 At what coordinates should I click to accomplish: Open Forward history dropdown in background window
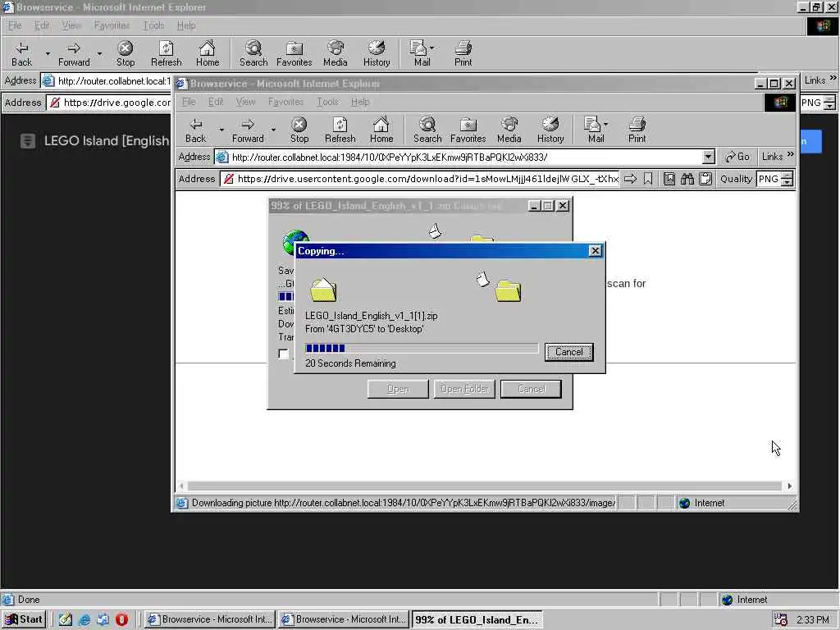tap(99, 54)
